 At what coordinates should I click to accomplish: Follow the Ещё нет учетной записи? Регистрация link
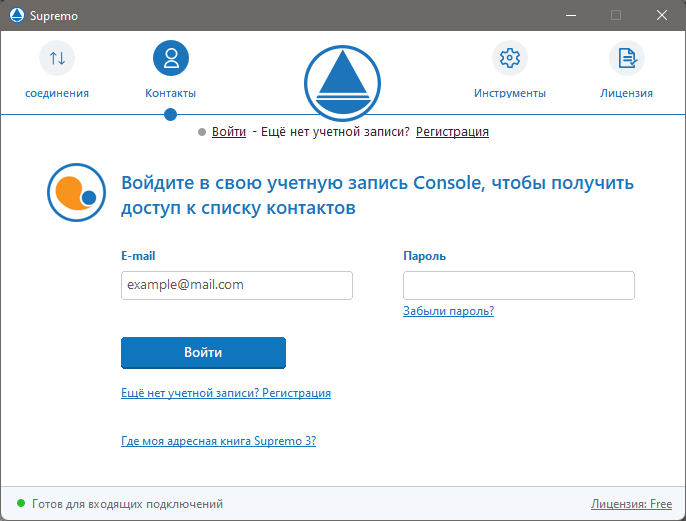click(226, 393)
